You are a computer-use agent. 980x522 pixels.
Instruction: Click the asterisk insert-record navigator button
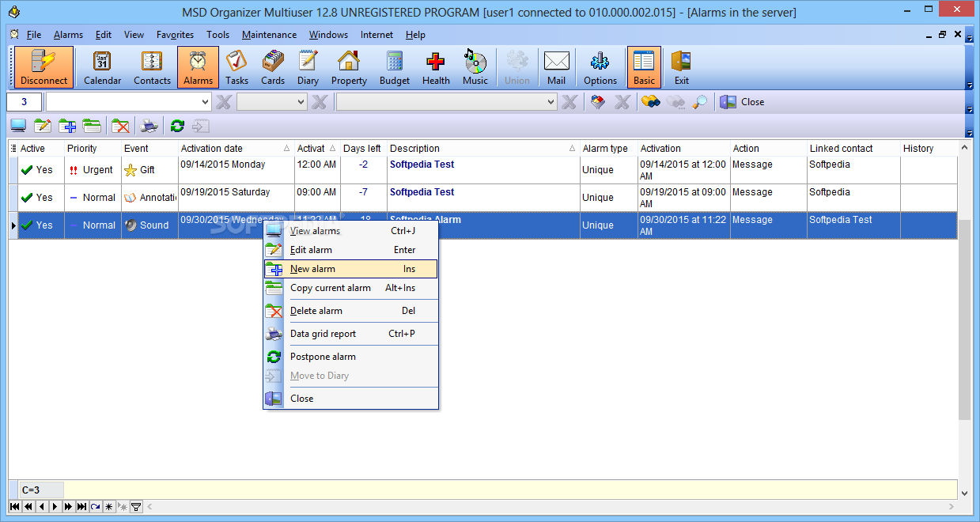click(109, 506)
